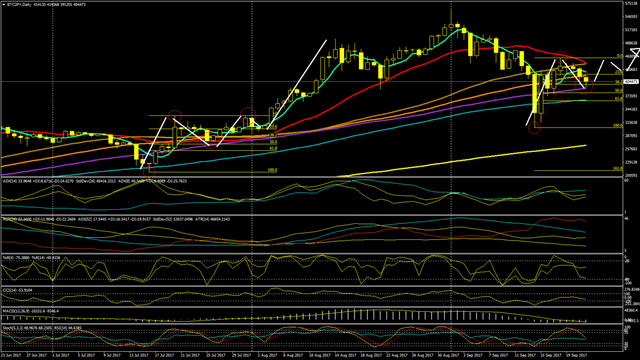
Task: Click the 25 Jul 2017 date label
Action: click(216, 356)
